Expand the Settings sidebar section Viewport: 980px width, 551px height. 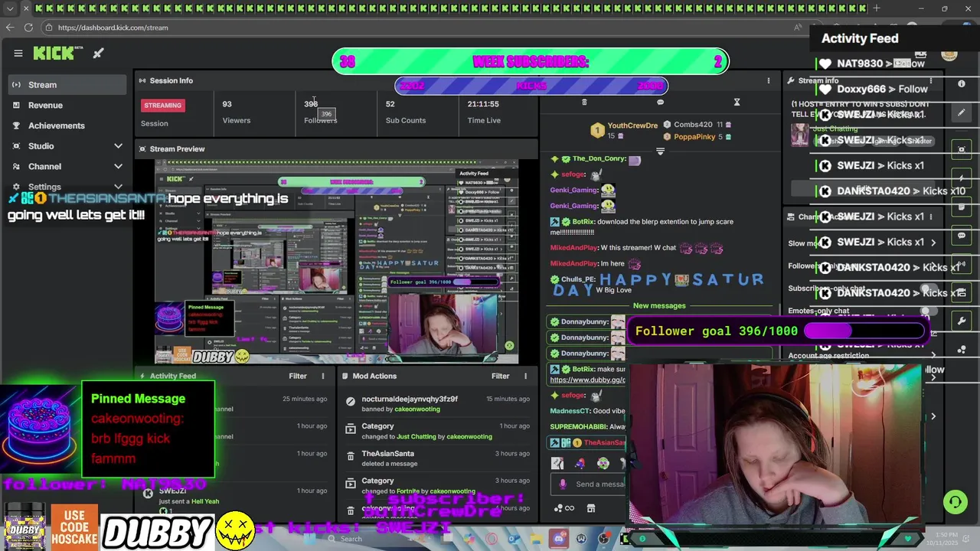point(118,187)
